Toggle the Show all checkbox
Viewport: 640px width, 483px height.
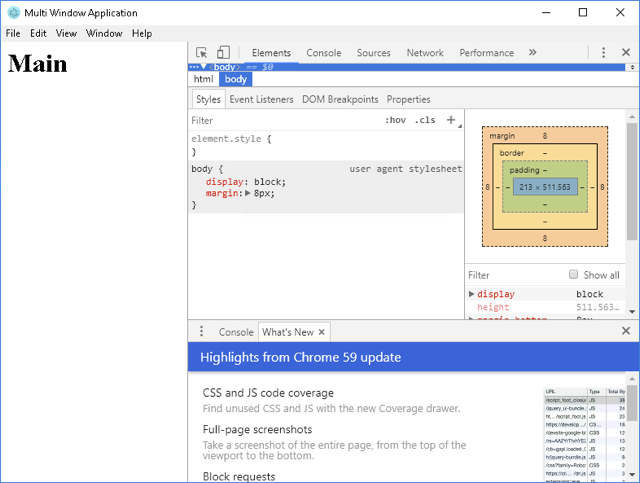(x=573, y=274)
